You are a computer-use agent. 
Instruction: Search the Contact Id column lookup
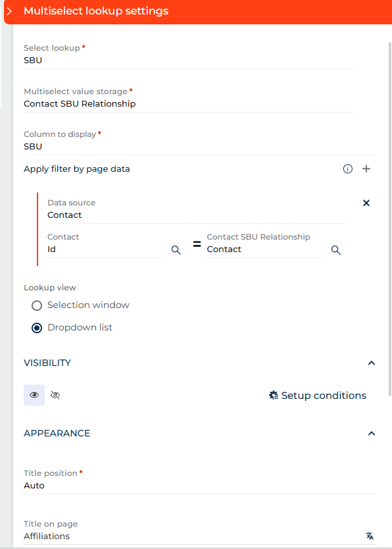[176, 249]
